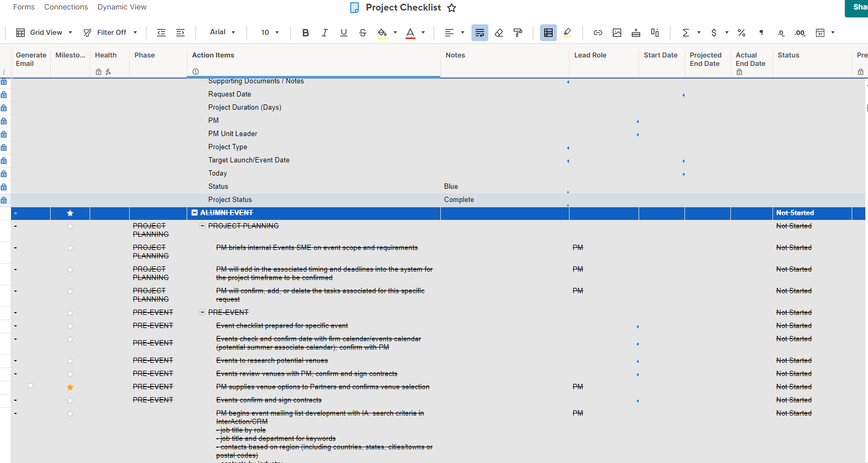Viewport: 868px width, 463px height.
Task: Collapse the PRE-EVENT section
Action: [202, 312]
